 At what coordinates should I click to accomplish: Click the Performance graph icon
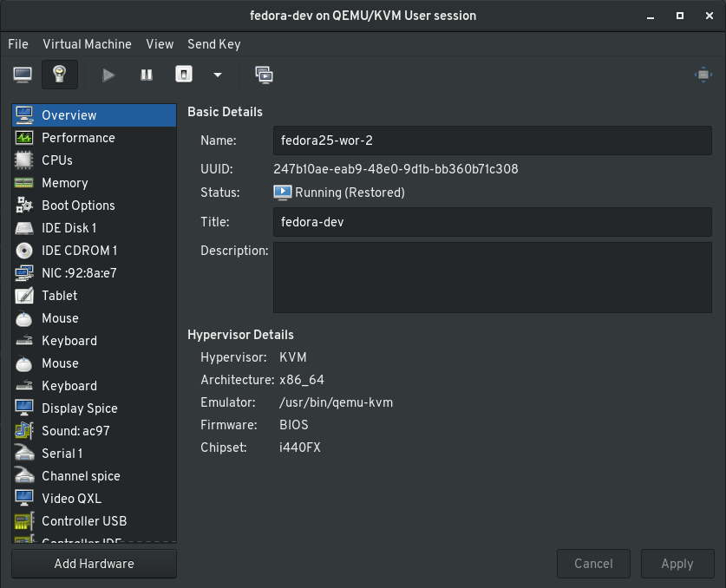pos(24,138)
